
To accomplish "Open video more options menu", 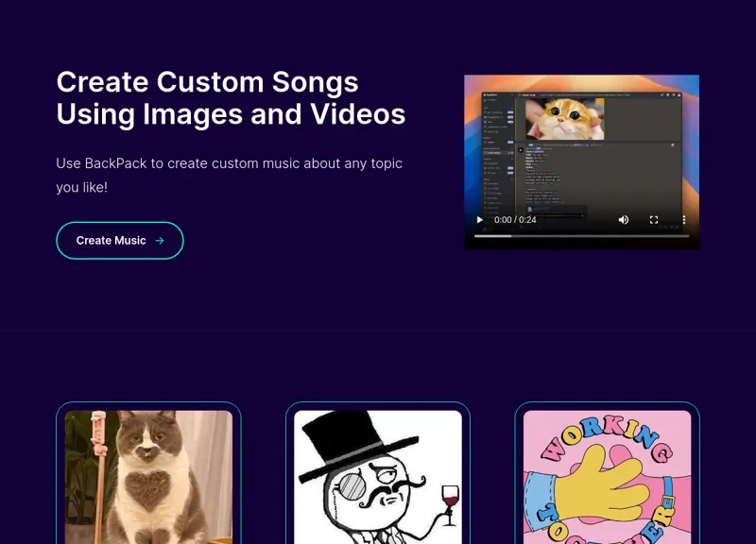I will [x=684, y=220].
